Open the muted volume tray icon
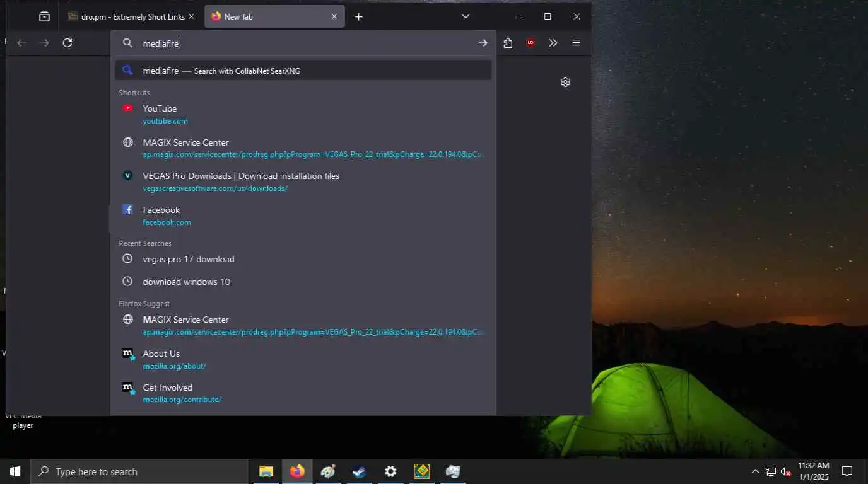The height and width of the screenshot is (484, 868). 786,471
